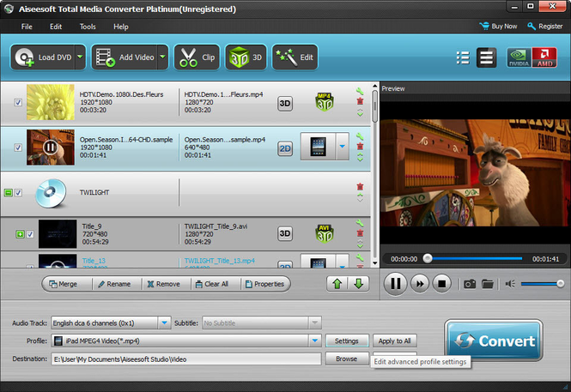Take a snapshot with camera icon

(470, 283)
